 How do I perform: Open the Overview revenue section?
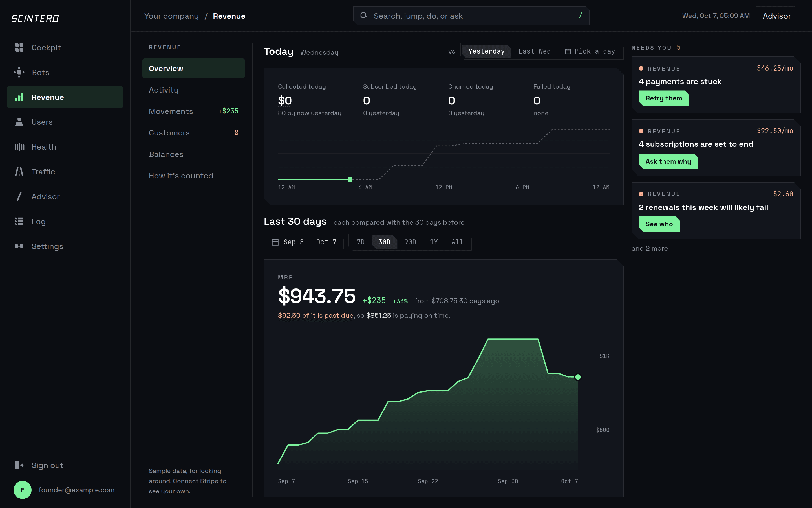194,68
